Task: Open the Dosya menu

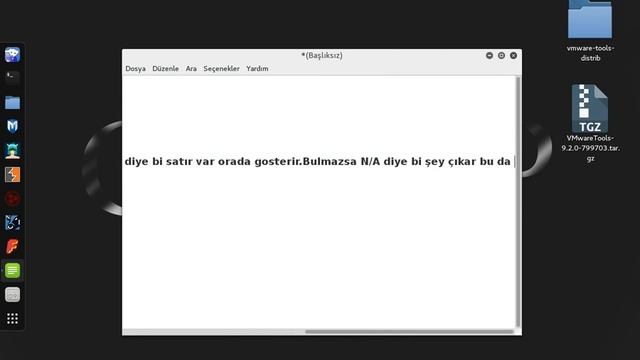Action: pos(136,69)
